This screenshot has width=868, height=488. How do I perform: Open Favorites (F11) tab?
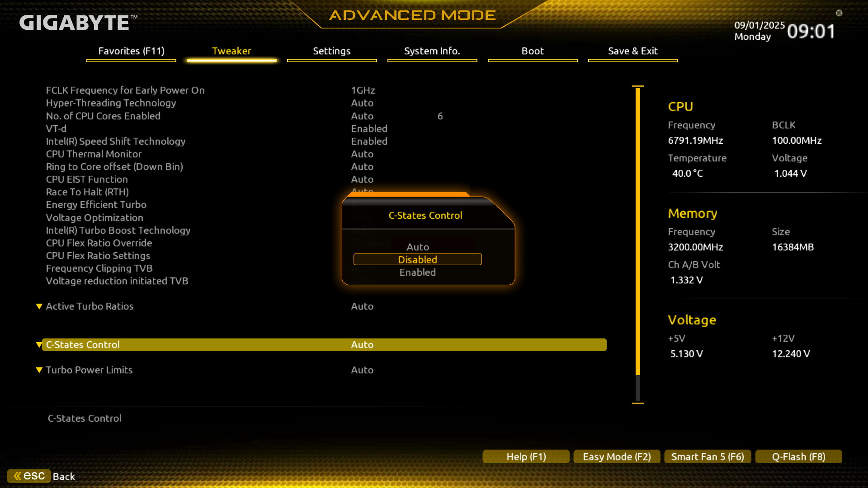click(131, 51)
